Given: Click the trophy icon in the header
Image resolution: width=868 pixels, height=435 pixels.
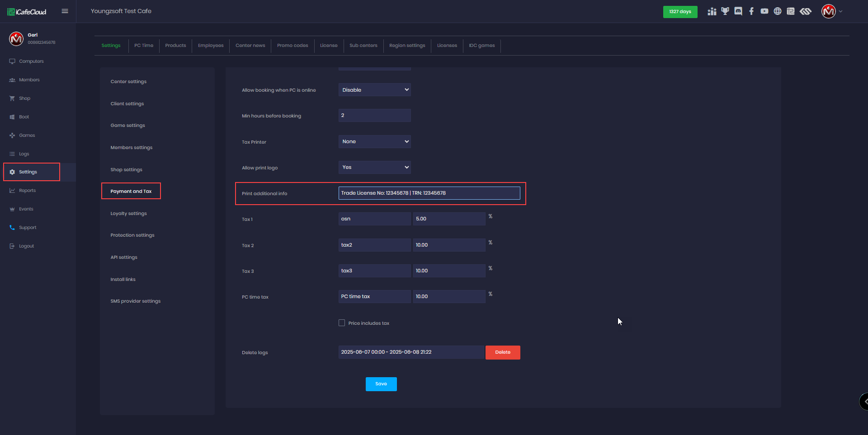Looking at the screenshot, I should pyautogui.click(x=725, y=11).
